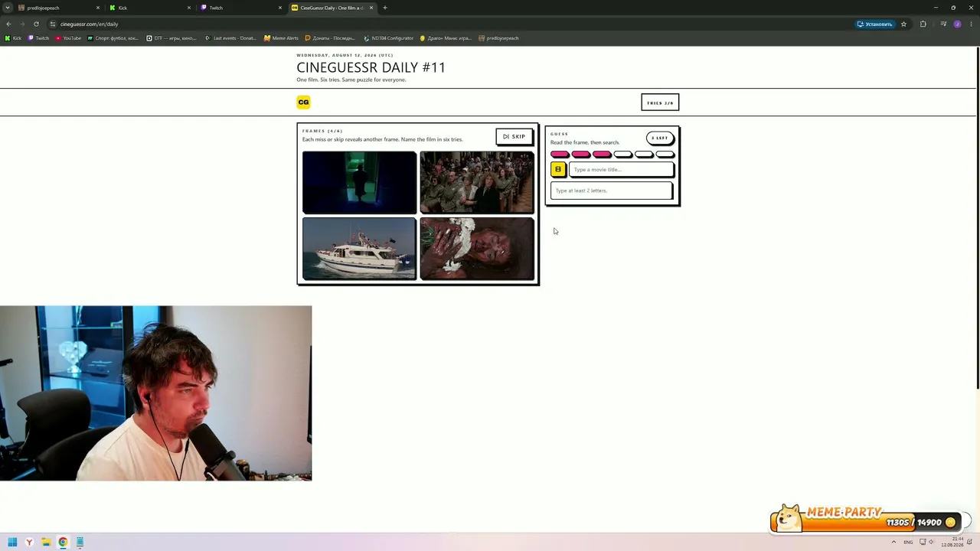Open the predlojoepeach bookmark

click(498, 38)
